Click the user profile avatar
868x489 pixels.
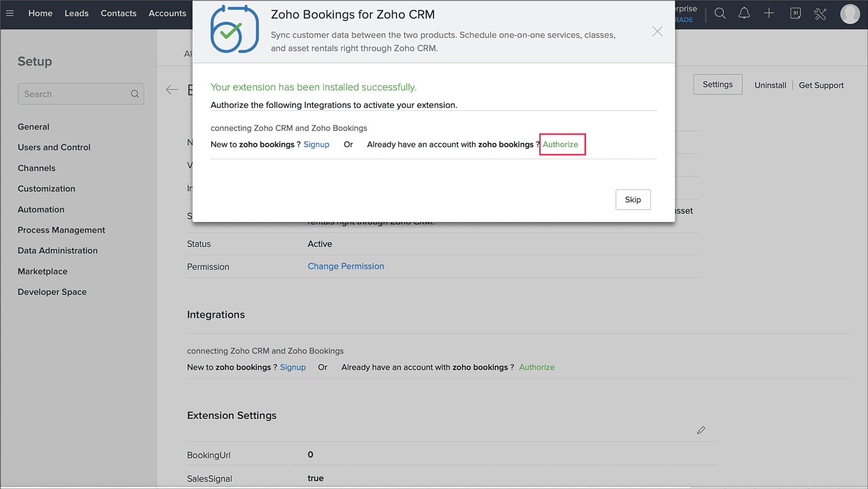[x=850, y=14]
